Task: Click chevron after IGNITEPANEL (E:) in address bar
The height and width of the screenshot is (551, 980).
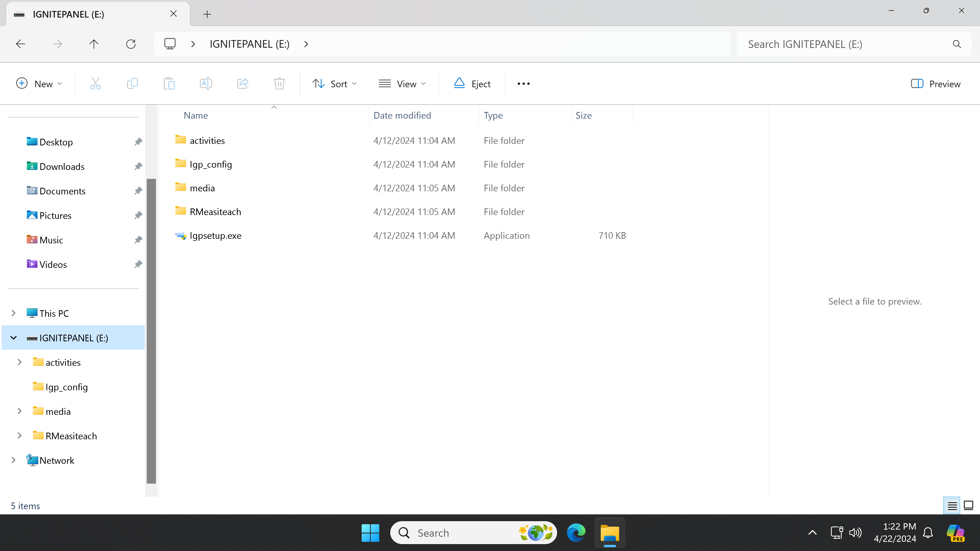Action: (306, 44)
